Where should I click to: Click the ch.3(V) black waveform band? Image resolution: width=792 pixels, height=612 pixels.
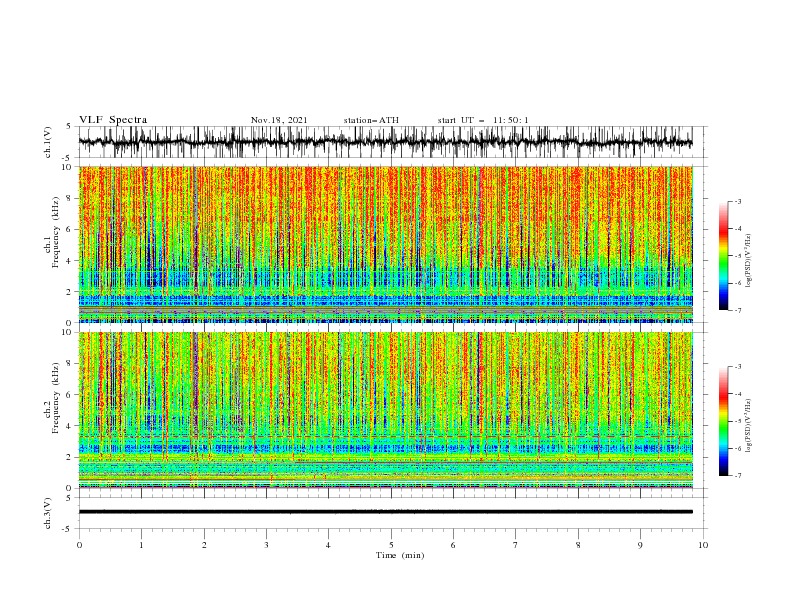point(385,512)
